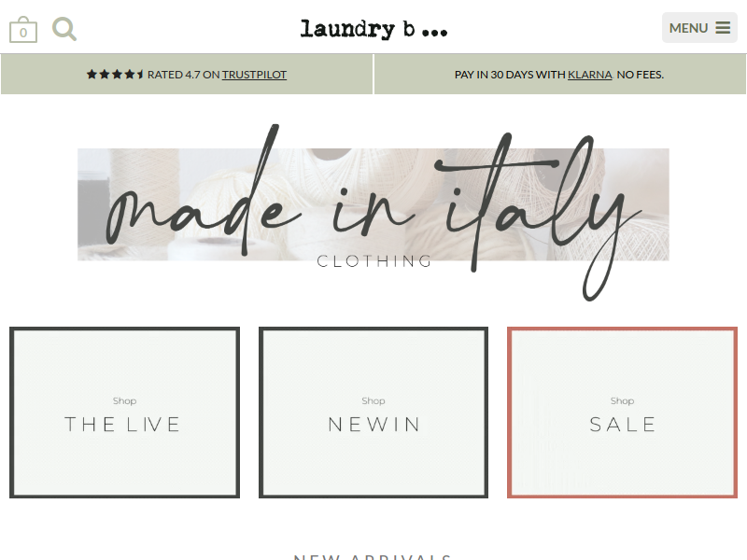Open the Shop THE LIVE tile
This screenshot has height=560, width=747.
pos(125,413)
